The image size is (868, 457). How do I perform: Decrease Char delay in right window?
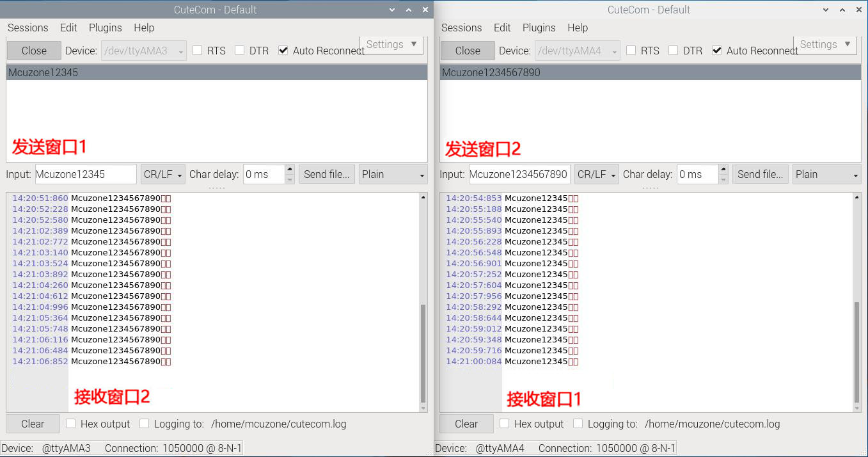(723, 179)
